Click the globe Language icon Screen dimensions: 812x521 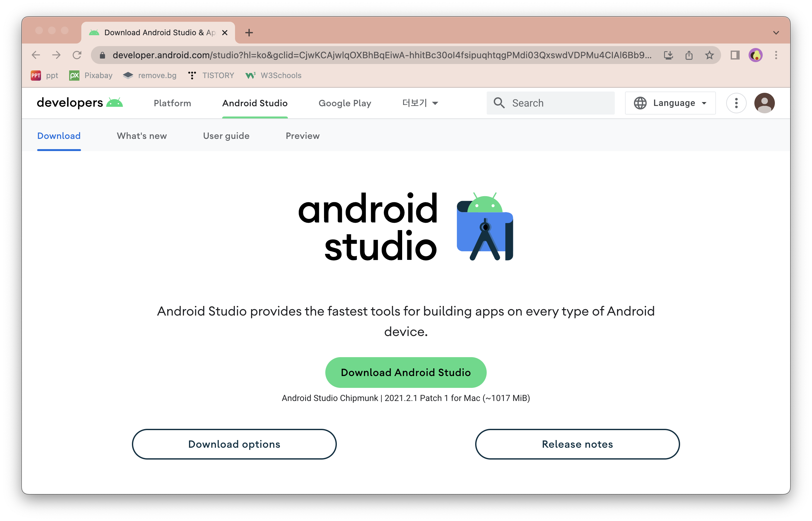click(x=640, y=103)
